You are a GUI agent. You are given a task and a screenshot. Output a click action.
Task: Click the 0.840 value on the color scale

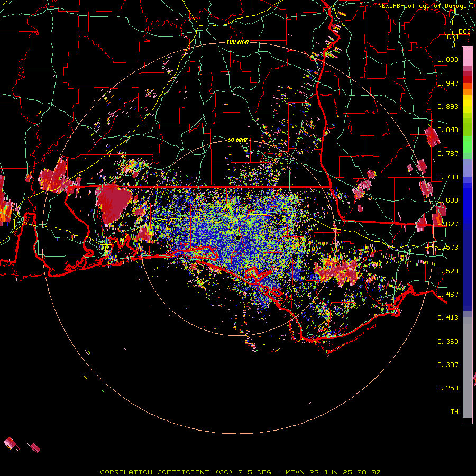tap(448, 130)
